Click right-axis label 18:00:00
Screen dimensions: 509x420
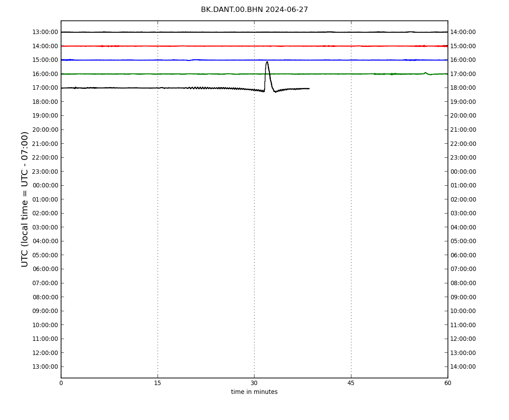[463, 88]
